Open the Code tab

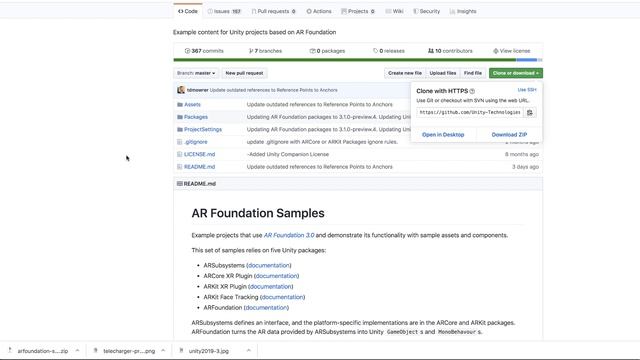click(188, 11)
